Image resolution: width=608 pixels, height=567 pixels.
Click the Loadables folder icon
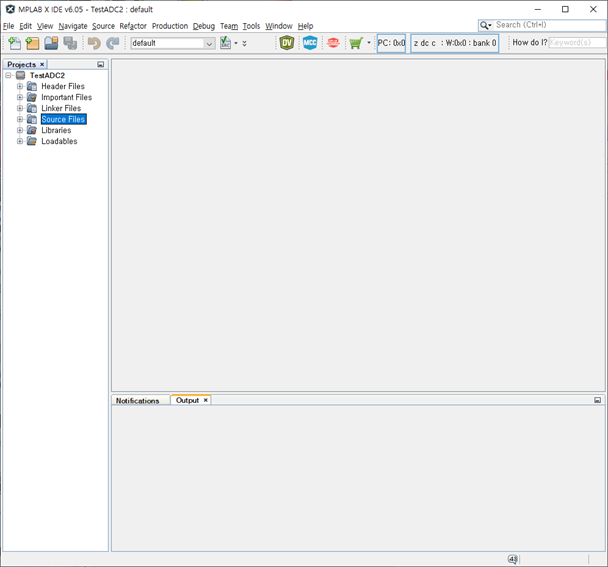32,141
